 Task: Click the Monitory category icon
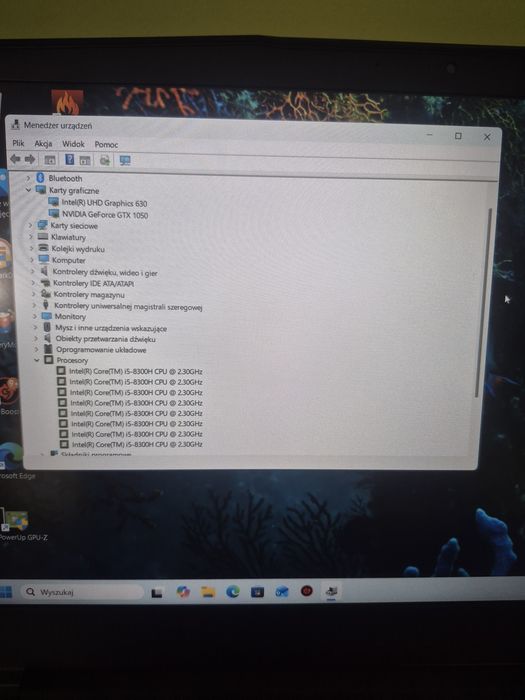point(46,316)
